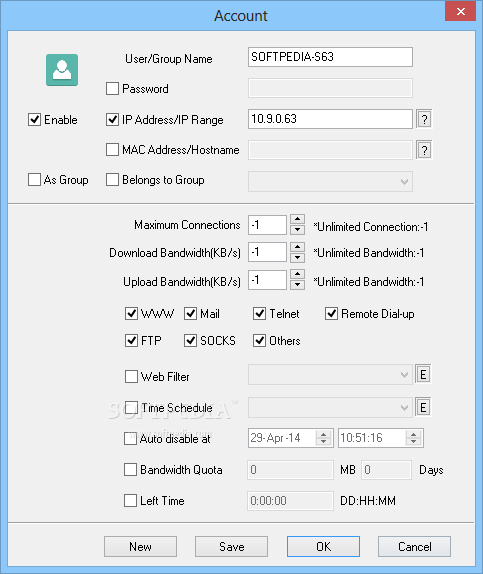Increase Download Bandwidth with up arrow
The height and width of the screenshot is (574, 483).
(x=297, y=247)
